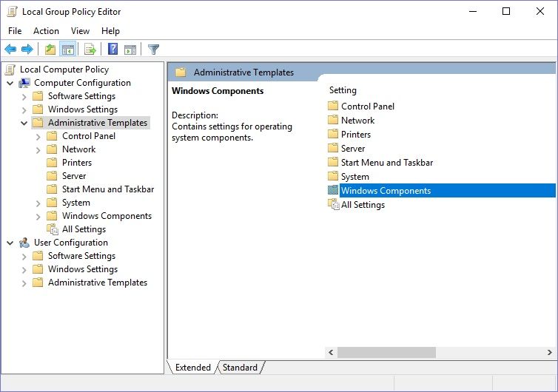Select Start Menu and Taskbar in the tree
558x392 pixels.
[x=108, y=189]
